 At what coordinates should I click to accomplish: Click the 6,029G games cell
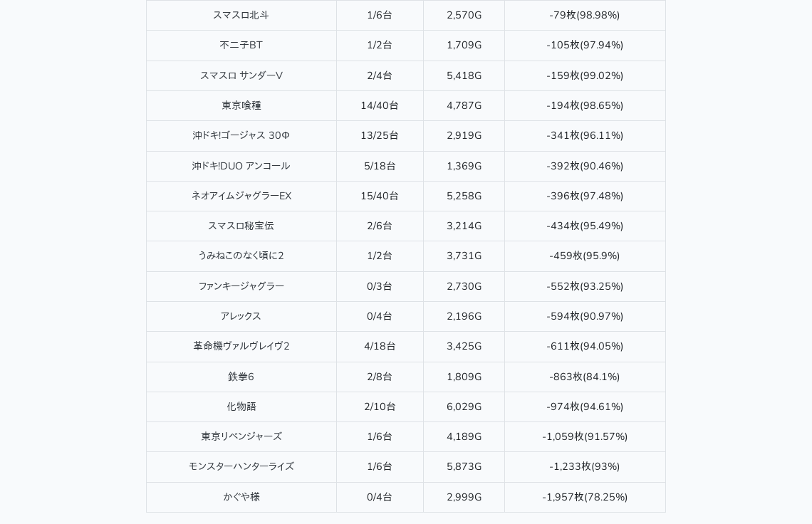[x=464, y=407]
